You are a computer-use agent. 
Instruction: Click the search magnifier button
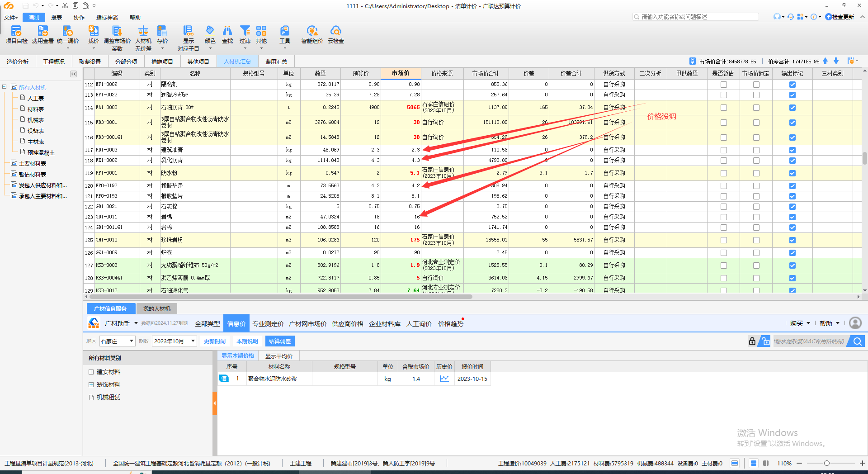(x=857, y=341)
